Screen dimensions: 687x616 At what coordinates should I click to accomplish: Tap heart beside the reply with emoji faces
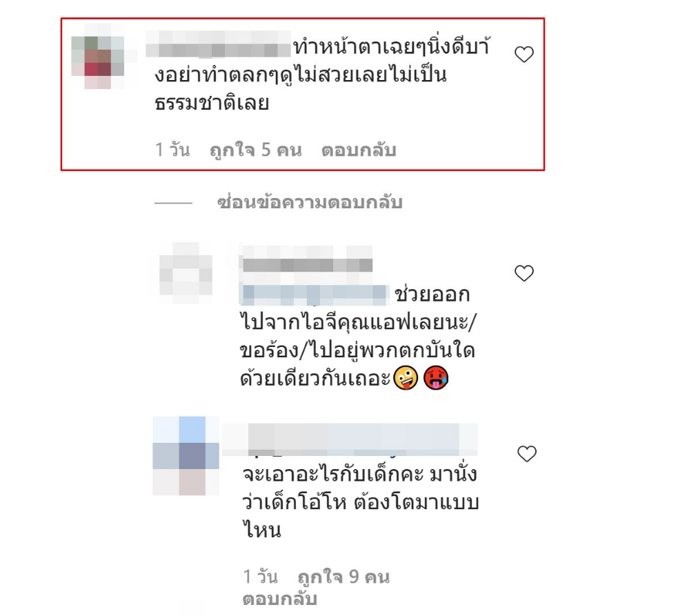pyautogui.click(x=524, y=273)
